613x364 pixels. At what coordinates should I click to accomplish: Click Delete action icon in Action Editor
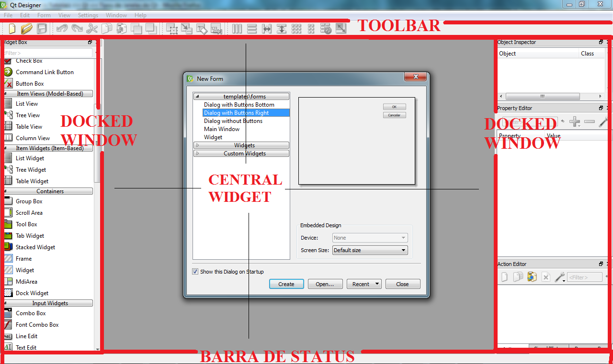[545, 277]
